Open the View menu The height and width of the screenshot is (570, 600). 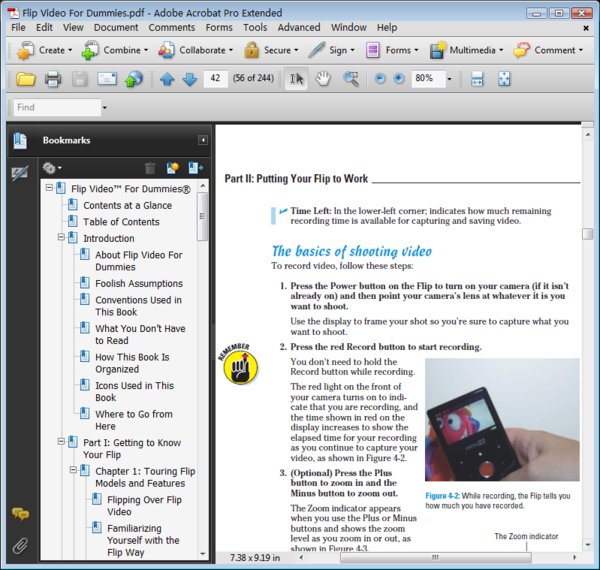73,28
